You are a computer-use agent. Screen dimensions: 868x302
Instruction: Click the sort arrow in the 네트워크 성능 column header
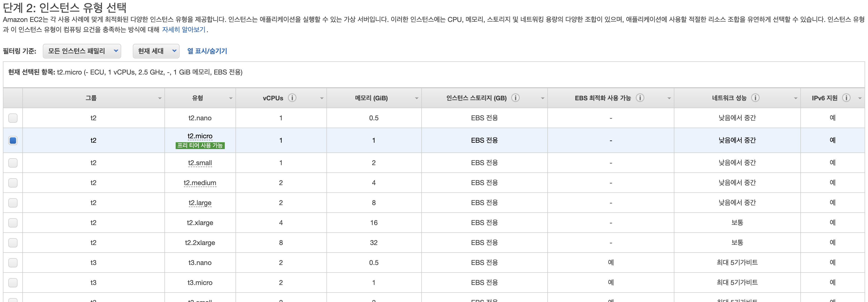click(x=796, y=99)
